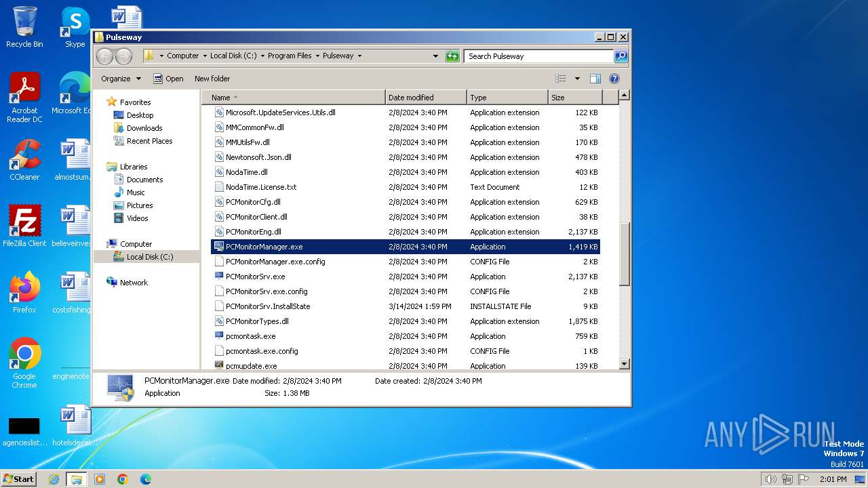Click the Program Files breadcrumb

click(290, 56)
